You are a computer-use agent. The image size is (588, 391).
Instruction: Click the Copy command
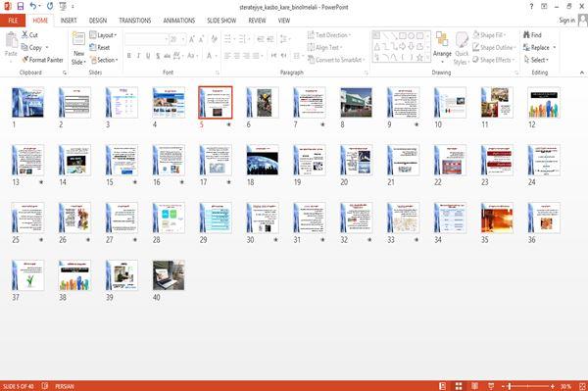click(31, 48)
